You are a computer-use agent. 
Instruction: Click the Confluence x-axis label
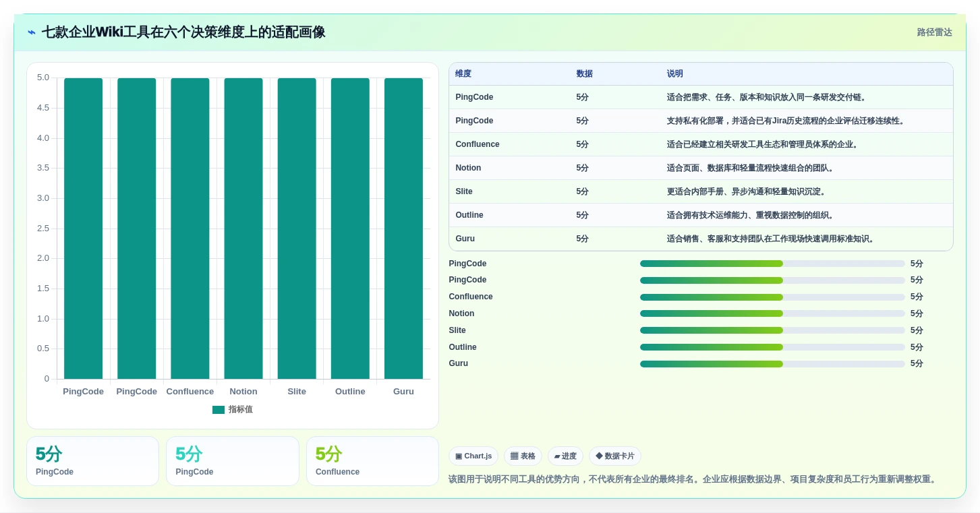pos(190,392)
